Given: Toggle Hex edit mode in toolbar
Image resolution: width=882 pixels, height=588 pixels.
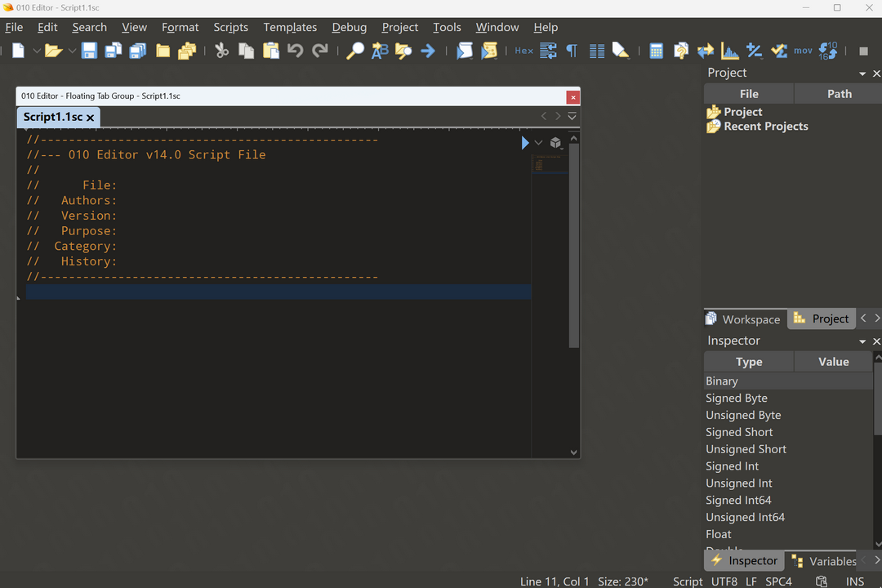Looking at the screenshot, I should (523, 51).
